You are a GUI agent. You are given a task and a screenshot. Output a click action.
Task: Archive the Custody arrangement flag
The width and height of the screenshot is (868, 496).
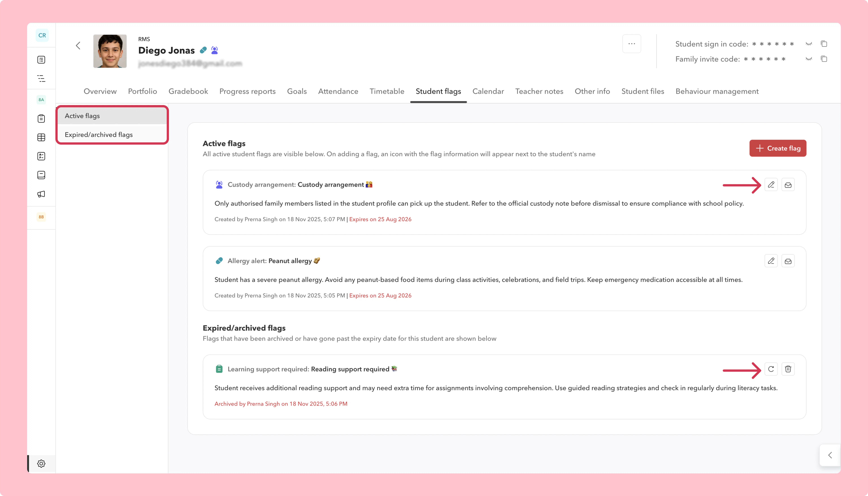tap(788, 185)
